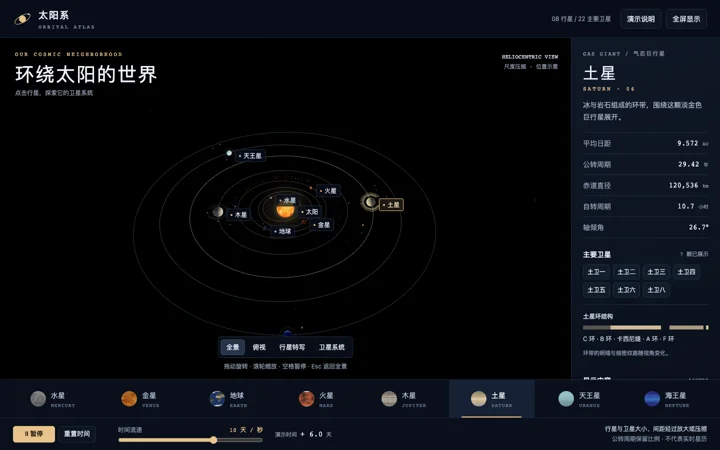Screen dimensions: 720x450
Task: Click the 平均日距 value 9.572
Action: (x=687, y=143)
